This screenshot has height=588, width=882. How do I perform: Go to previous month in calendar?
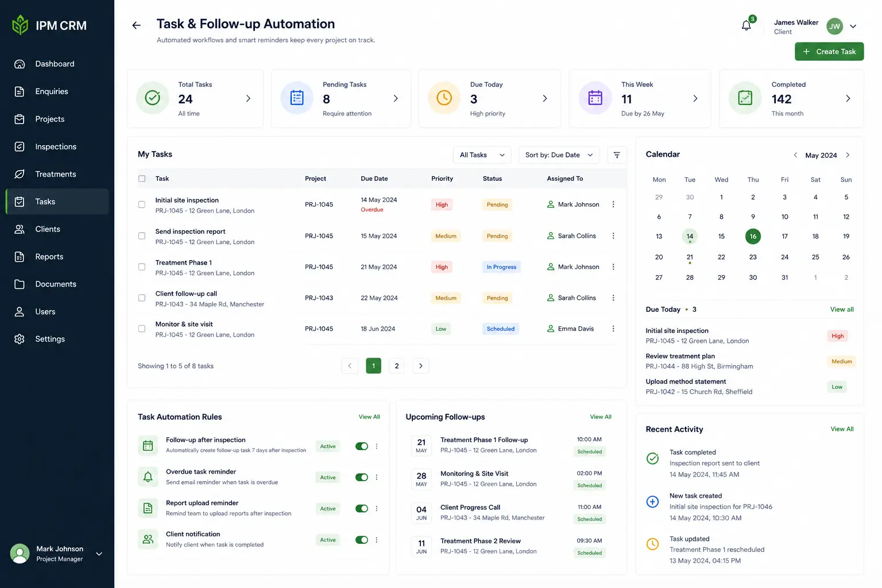[x=795, y=155]
